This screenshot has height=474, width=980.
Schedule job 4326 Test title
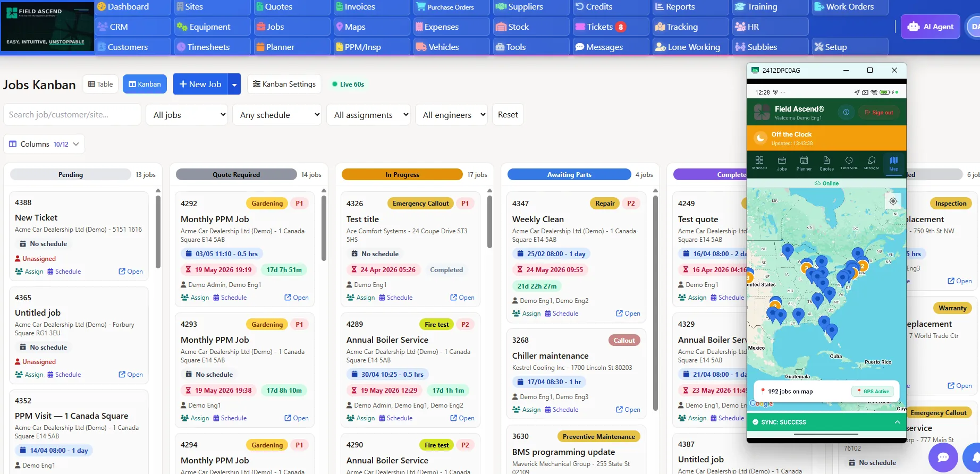click(396, 297)
